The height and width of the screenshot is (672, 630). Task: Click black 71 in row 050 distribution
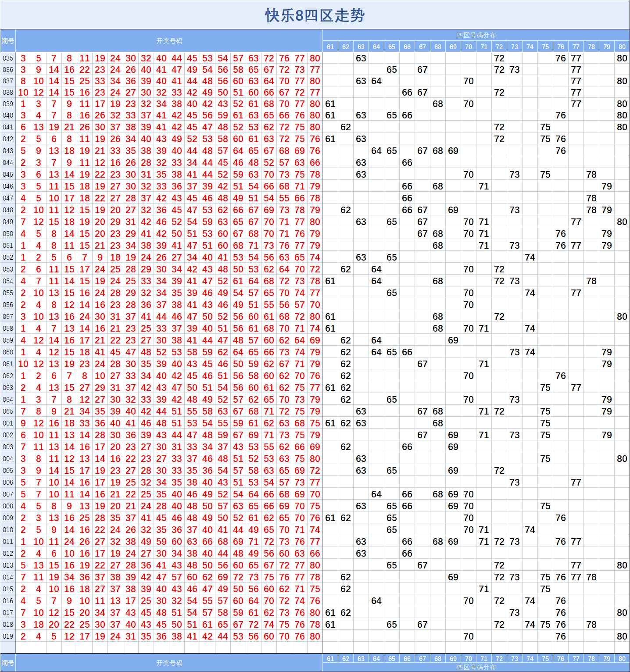(484, 234)
